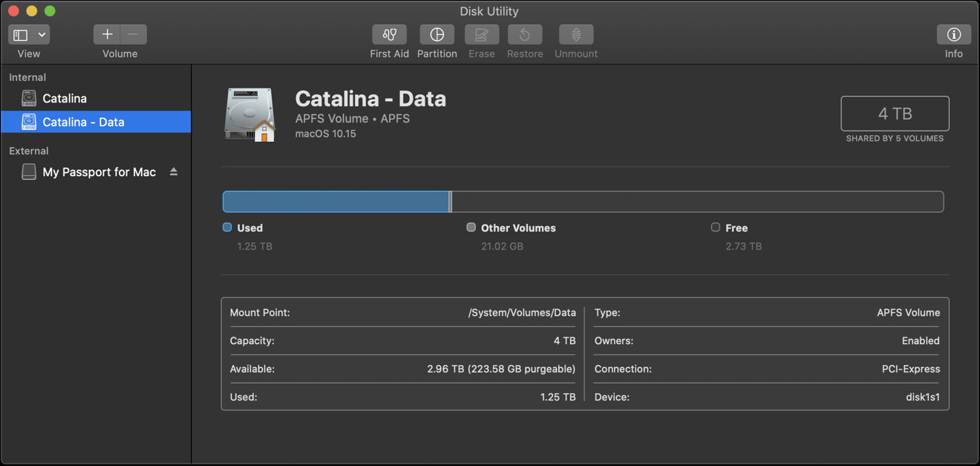
Task: Toggle the sidebar view button
Action: point(21,34)
